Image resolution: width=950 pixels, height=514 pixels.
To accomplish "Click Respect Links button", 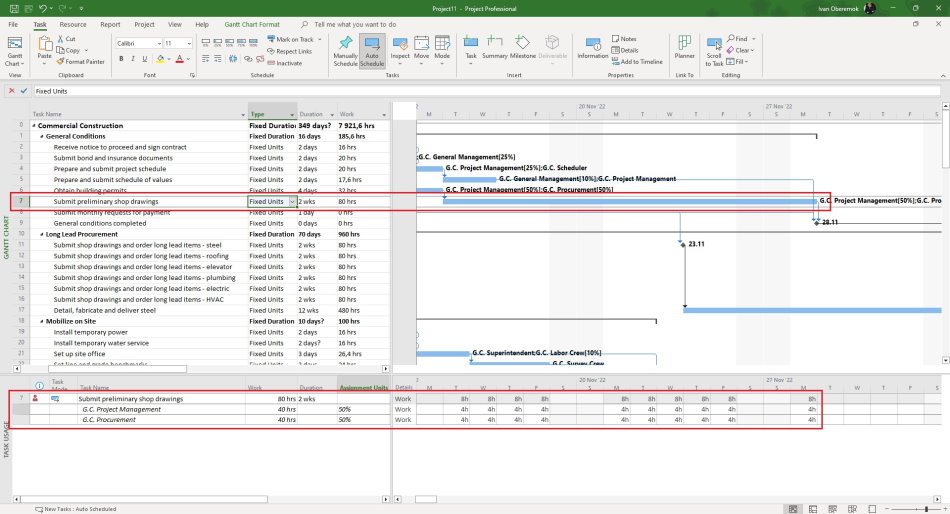I will tap(290, 51).
